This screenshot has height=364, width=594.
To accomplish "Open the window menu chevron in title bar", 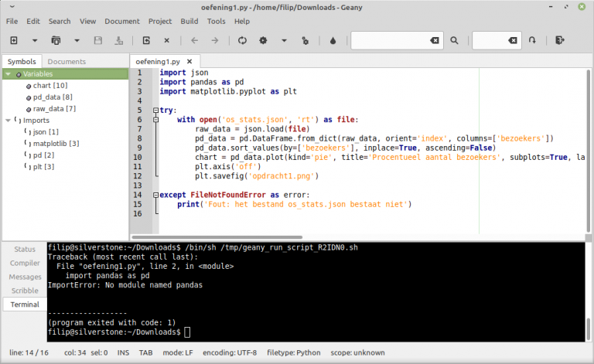I will [x=12, y=6].
